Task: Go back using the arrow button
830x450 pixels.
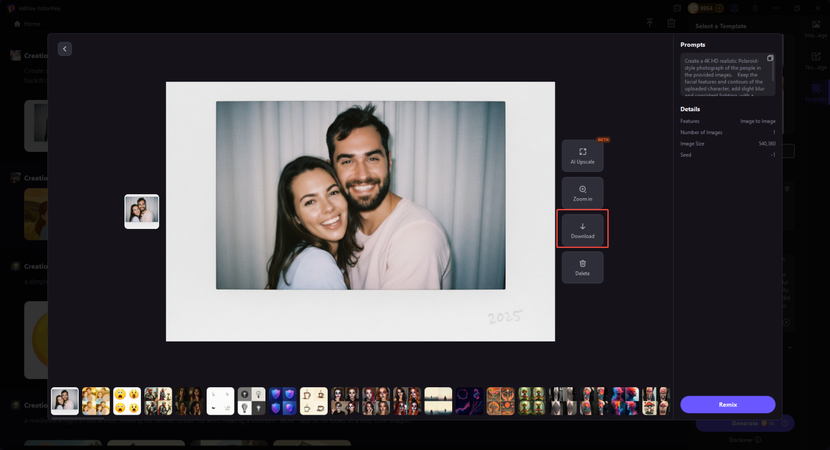Action: click(65, 49)
